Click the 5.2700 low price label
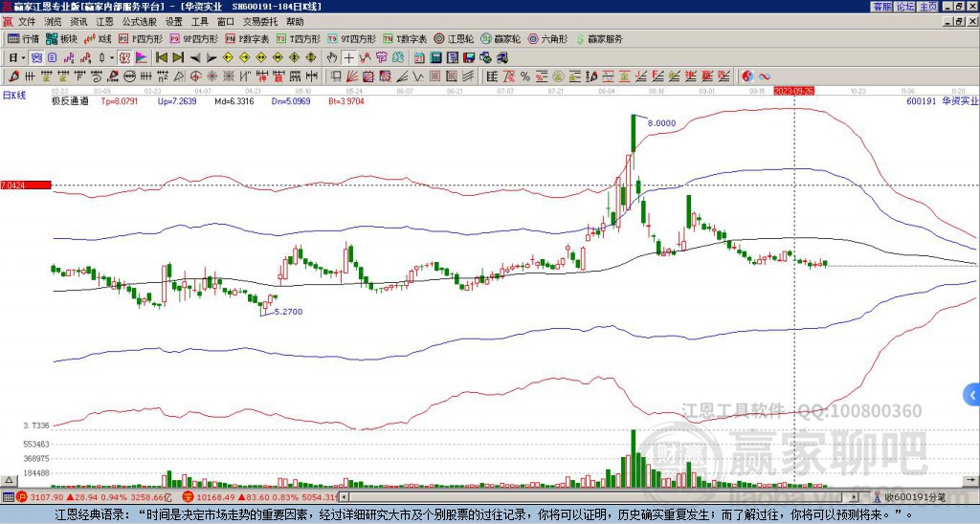The width and height of the screenshot is (980, 524). [288, 312]
